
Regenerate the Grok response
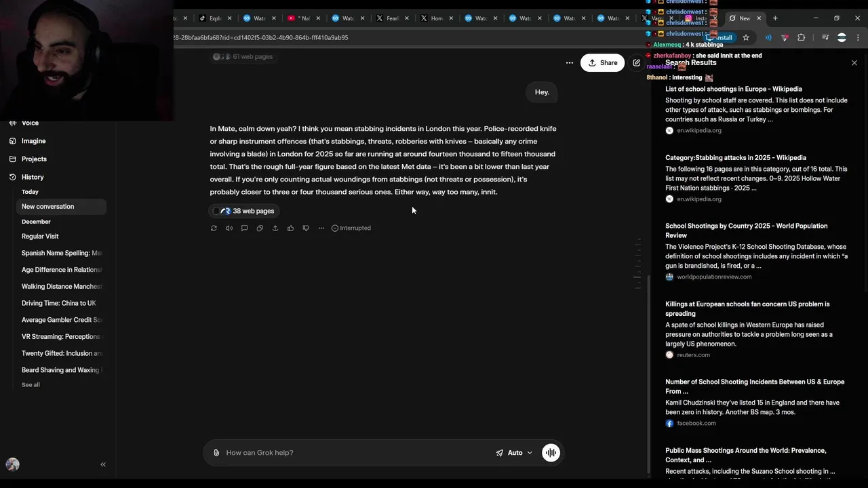pyautogui.click(x=214, y=228)
